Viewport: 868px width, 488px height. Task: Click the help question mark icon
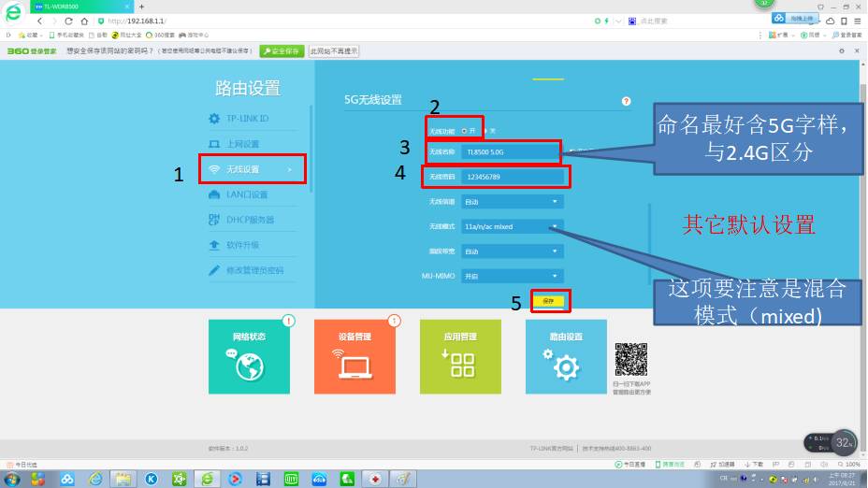[x=626, y=101]
